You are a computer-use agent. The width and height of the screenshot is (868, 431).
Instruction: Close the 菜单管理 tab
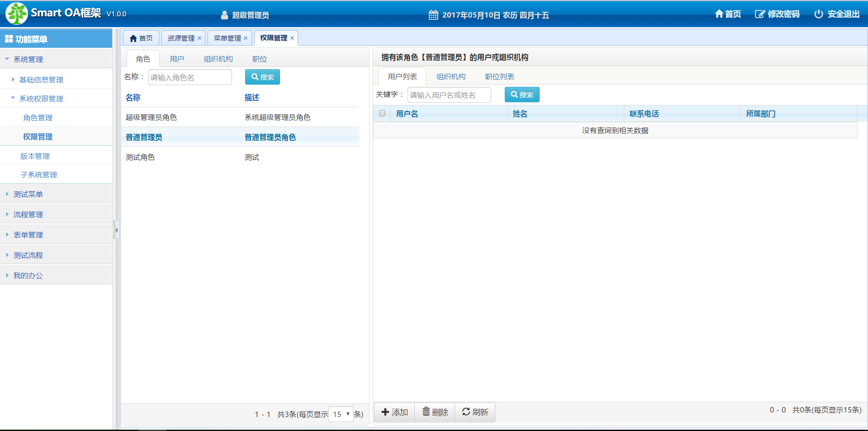246,38
